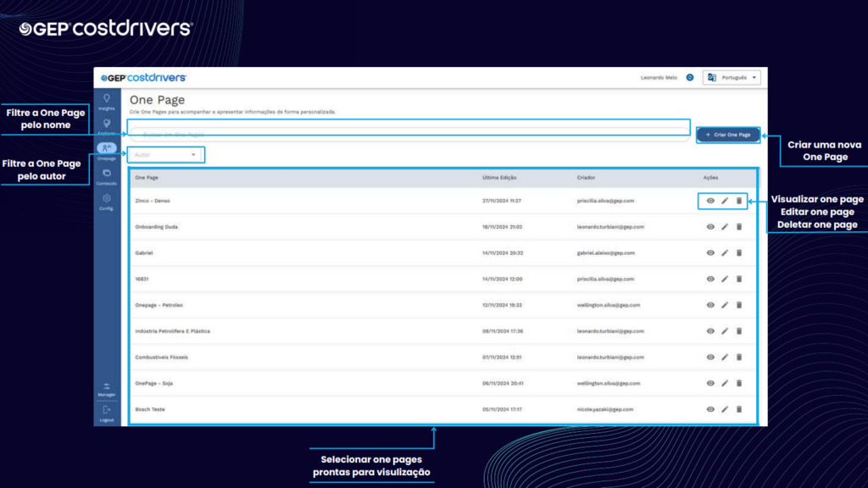Viewport: 868px width, 488px height.
Task: View the 16831 one page
Action: tap(710, 279)
